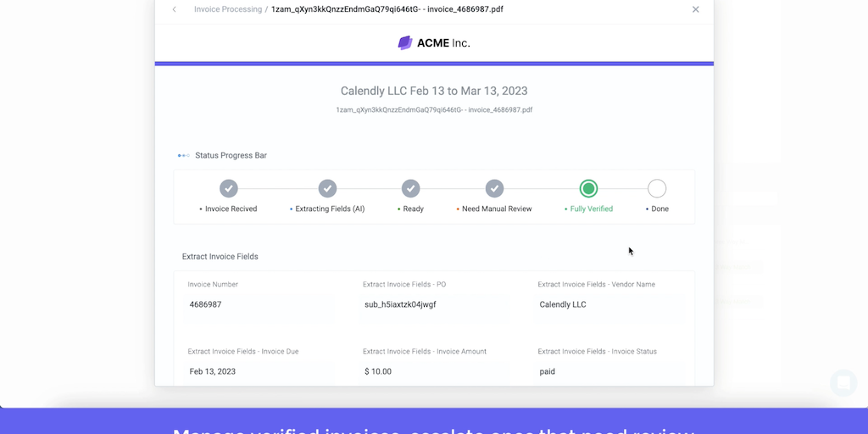
Task: Choose the Fully Verified green status circle
Action: coord(588,188)
